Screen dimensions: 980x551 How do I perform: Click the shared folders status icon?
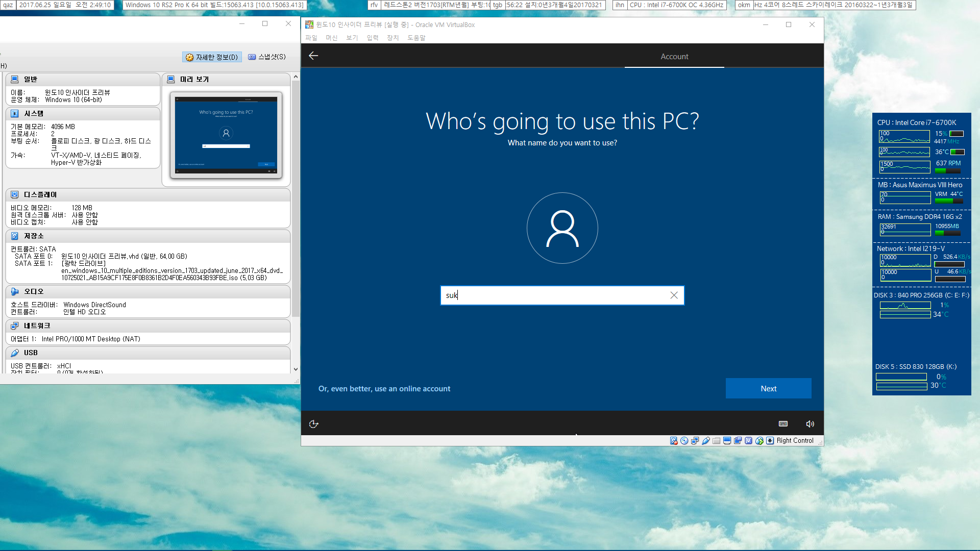tap(717, 441)
